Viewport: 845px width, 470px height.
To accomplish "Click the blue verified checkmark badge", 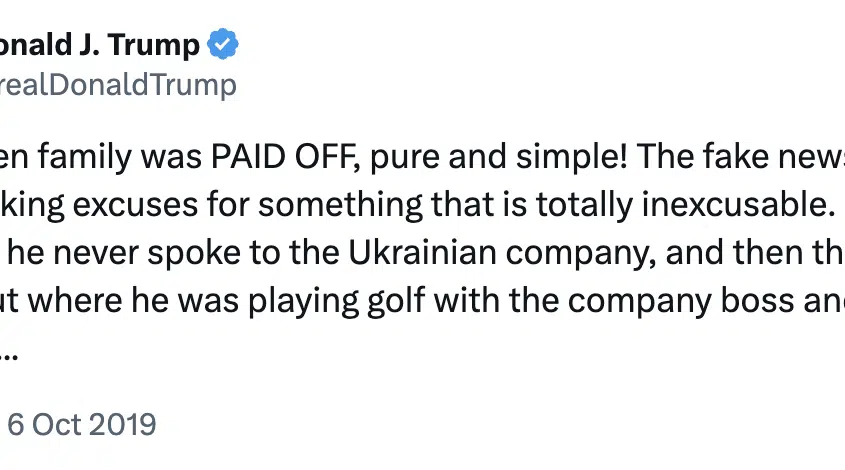I will click(223, 44).
